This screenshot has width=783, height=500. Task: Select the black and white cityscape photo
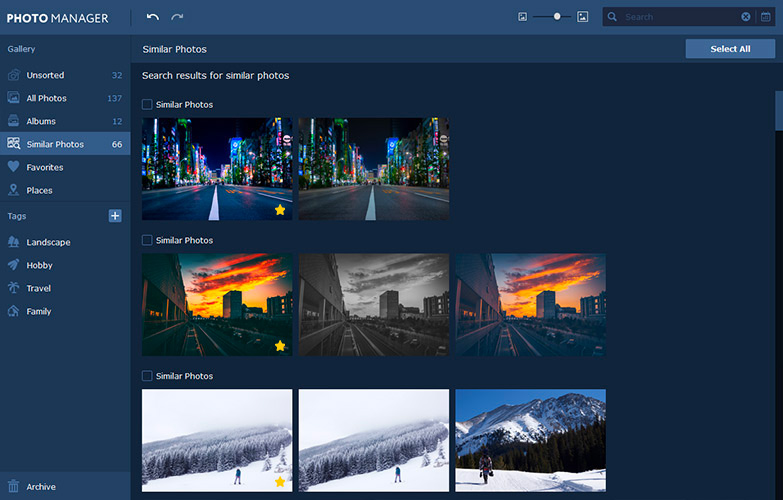pos(374,305)
